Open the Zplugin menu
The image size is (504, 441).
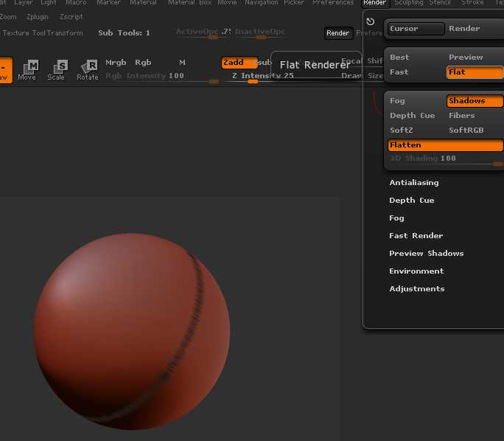point(38,17)
